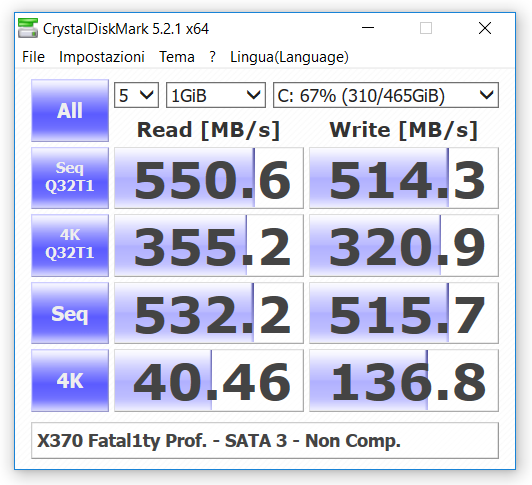Open the Lingua(Language) menu
This screenshot has width=532, height=485.
point(289,57)
